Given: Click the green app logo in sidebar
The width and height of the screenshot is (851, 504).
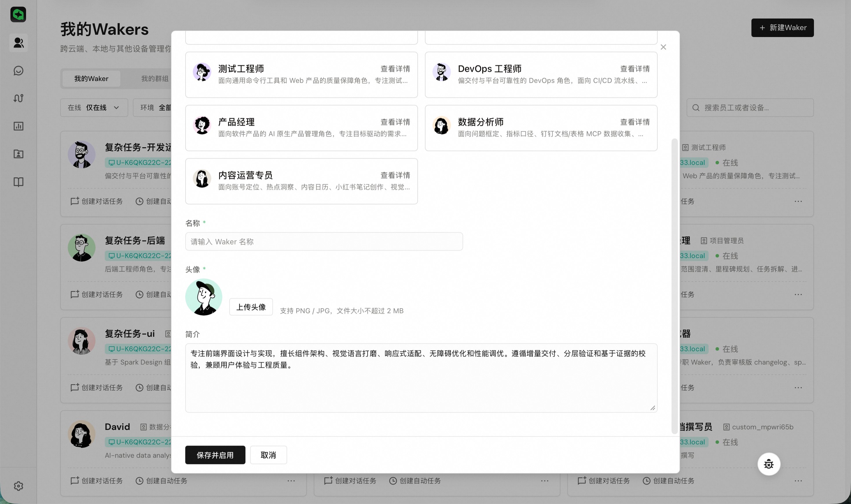Looking at the screenshot, I should click(x=18, y=14).
